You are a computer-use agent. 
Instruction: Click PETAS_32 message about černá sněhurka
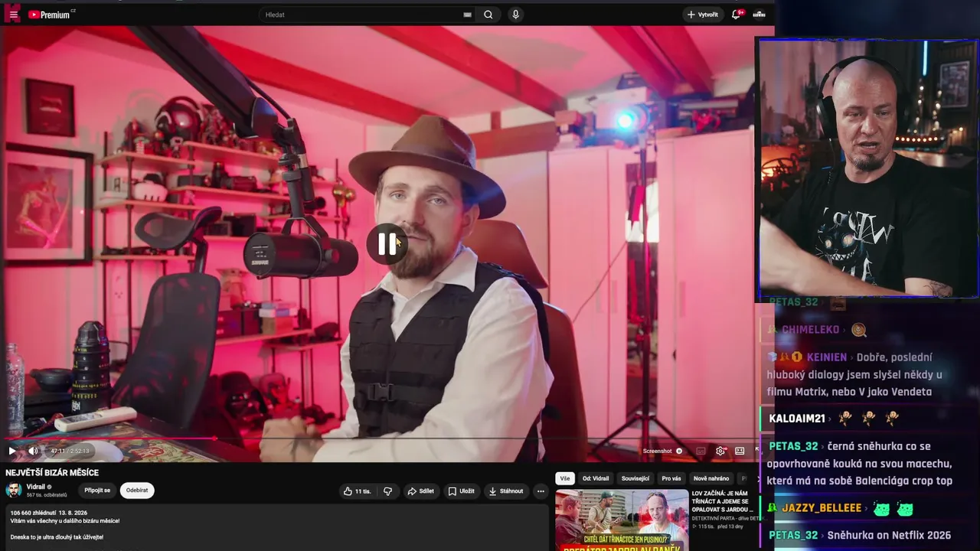[861, 464]
